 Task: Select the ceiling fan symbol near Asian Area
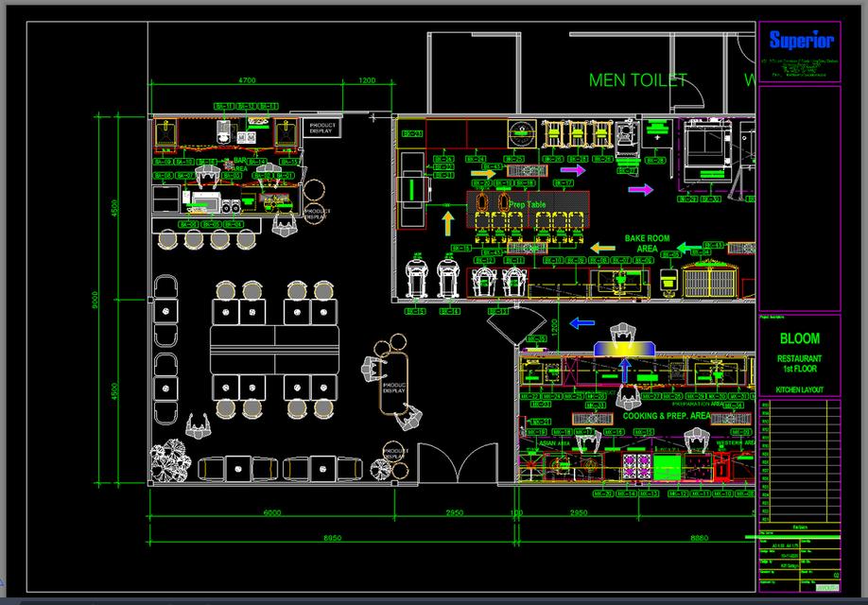click(530, 464)
